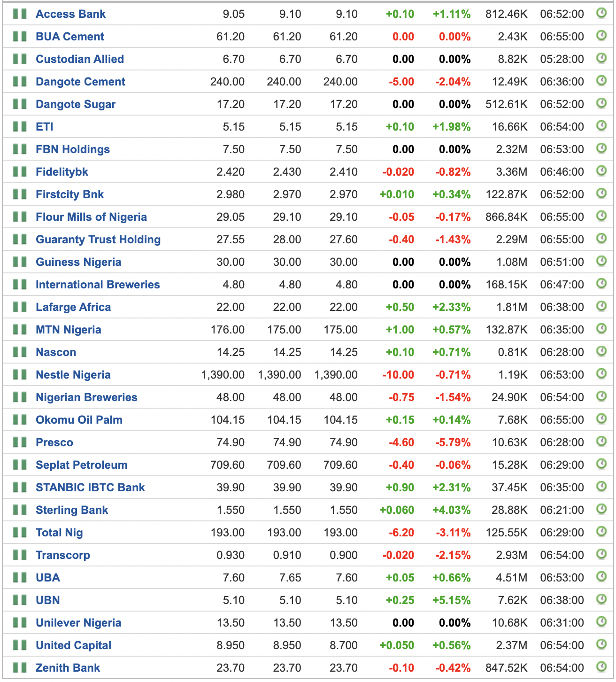Click the clock icon in UBA row
This screenshot has width=616, height=682.
pyautogui.click(x=601, y=577)
